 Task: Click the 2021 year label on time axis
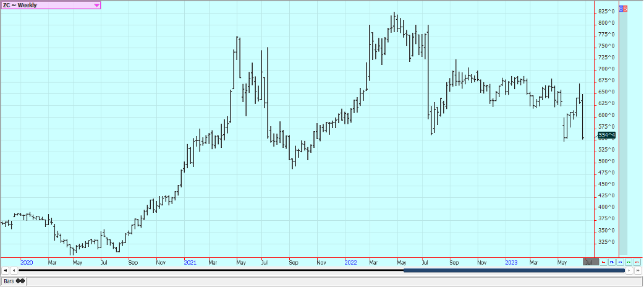pyautogui.click(x=190, y=262)
